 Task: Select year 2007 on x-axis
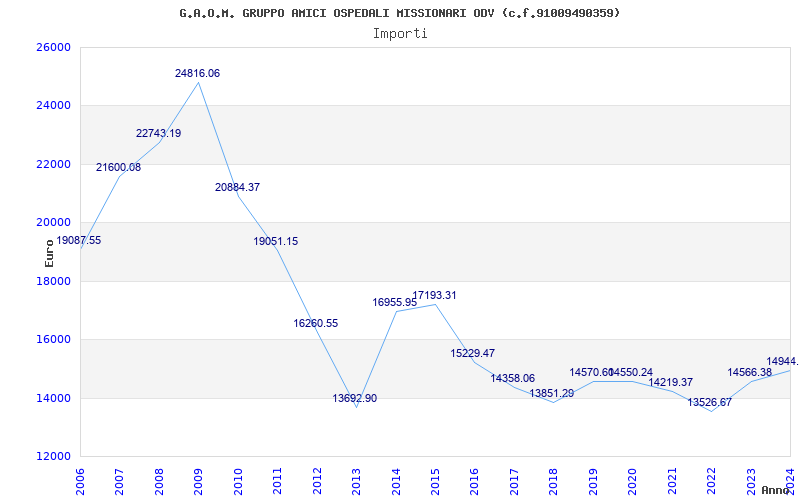click(x=119, y=481)
